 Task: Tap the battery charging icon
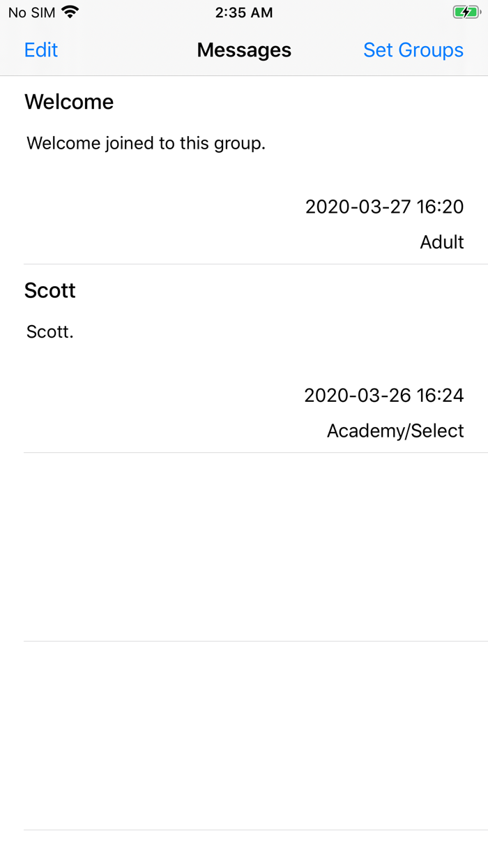tap(466, 12)
